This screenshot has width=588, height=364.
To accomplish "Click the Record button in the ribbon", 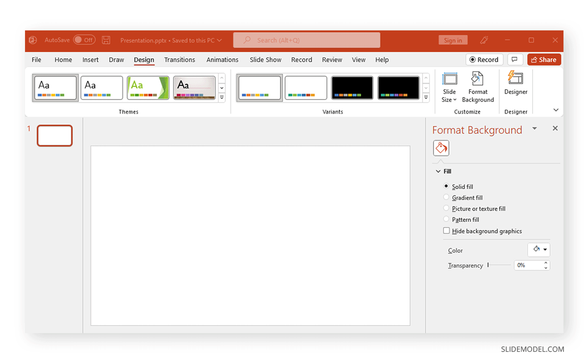I will pos(484,59).
